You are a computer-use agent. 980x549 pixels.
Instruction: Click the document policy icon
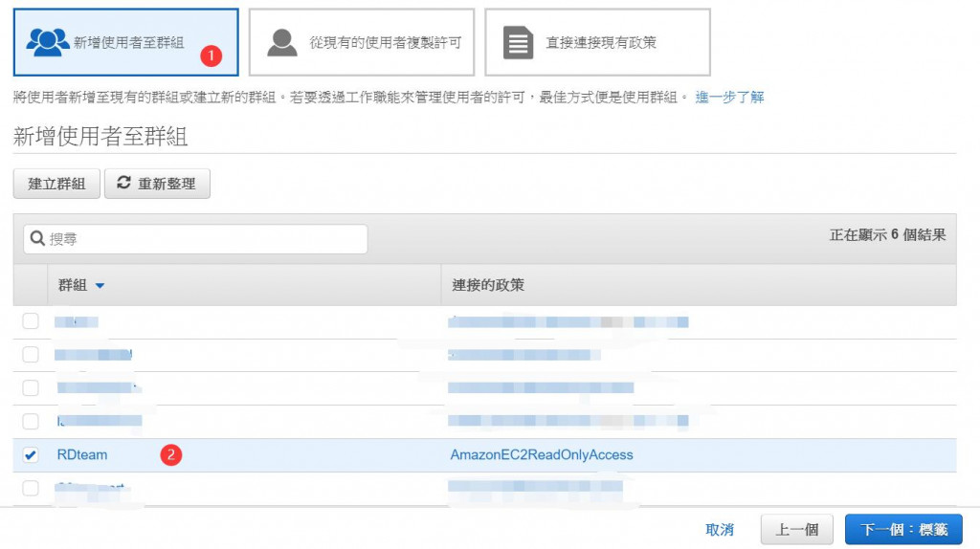pyautogui.click(x=518, y=42)
